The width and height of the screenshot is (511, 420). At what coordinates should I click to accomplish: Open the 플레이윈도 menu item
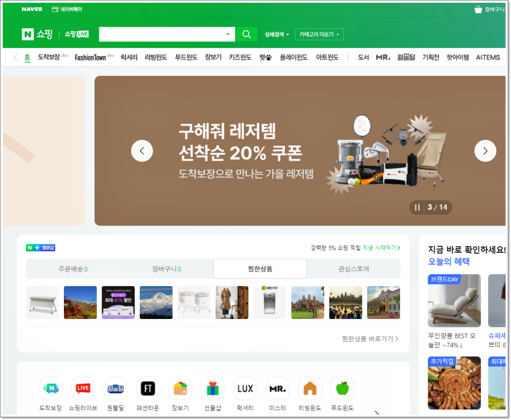294,57
